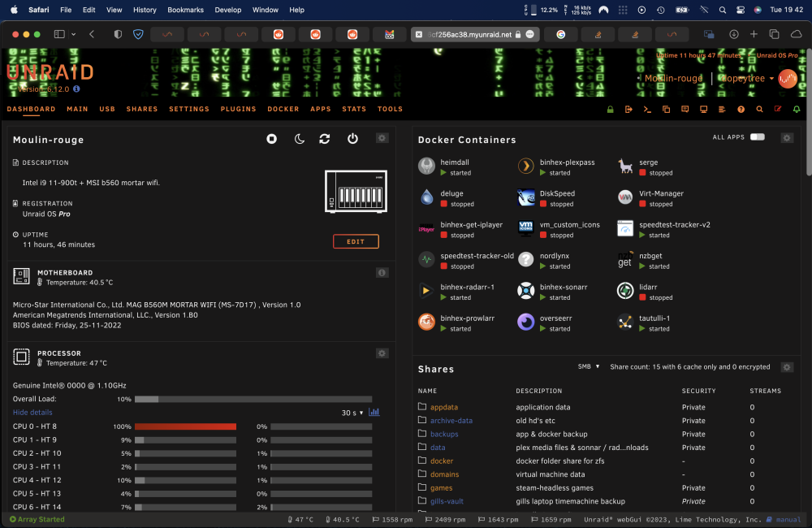
Task: Click the Safari back arrow button
Action: pyautogui.click(x=92, y=34)
